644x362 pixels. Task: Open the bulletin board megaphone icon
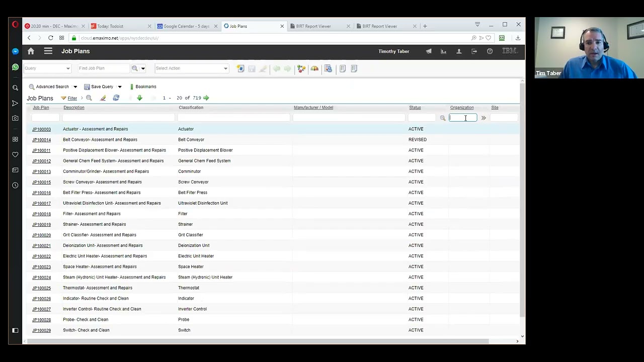point(429,51)
